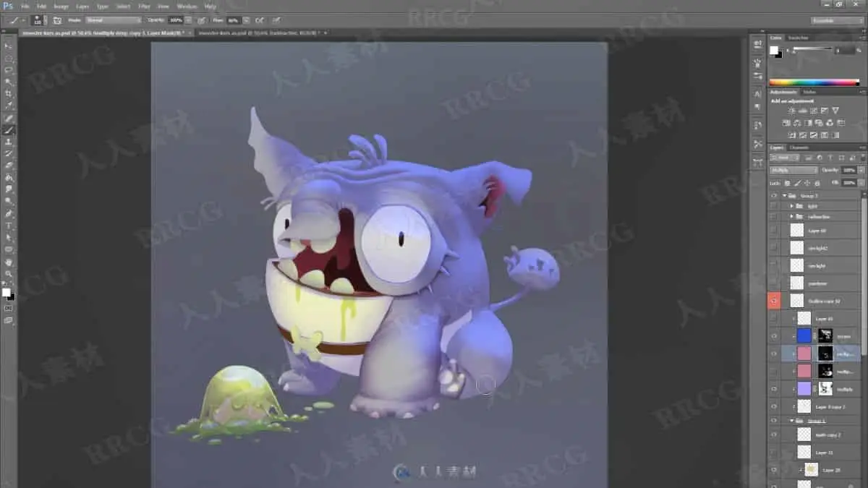The height and width of the screenshot is (488, 868).
Task: Select the Clone Stamp tool
Action: click(9, 142)
